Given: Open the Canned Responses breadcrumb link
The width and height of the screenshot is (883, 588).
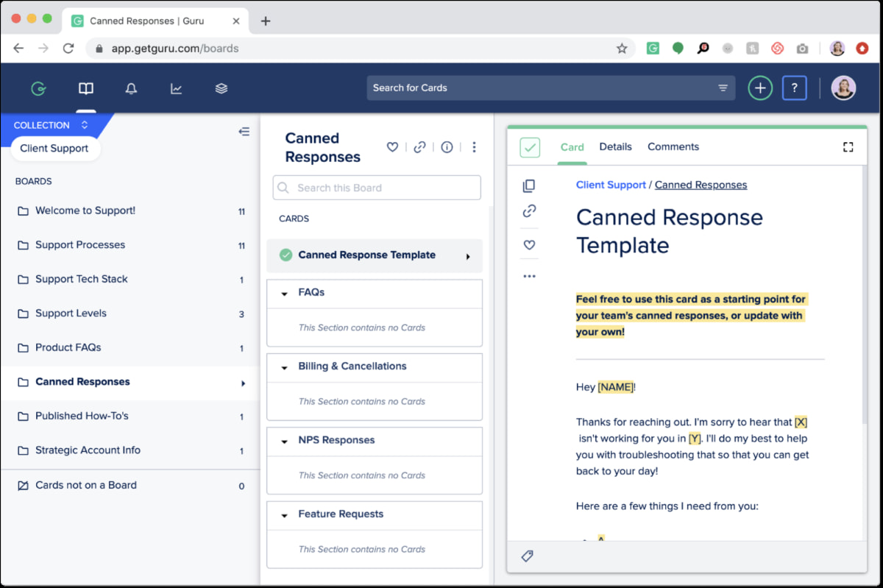Looking at the screenshot, I should tap(701, 185).
